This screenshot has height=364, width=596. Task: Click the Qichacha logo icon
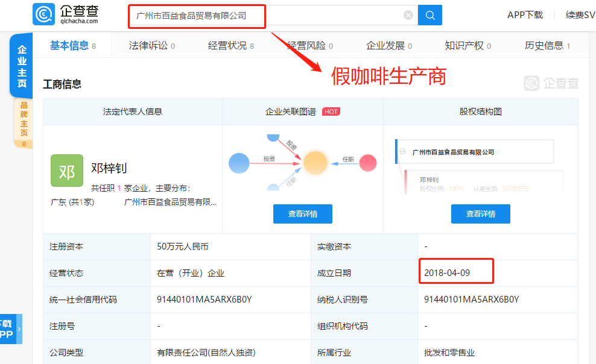[43, 14]
